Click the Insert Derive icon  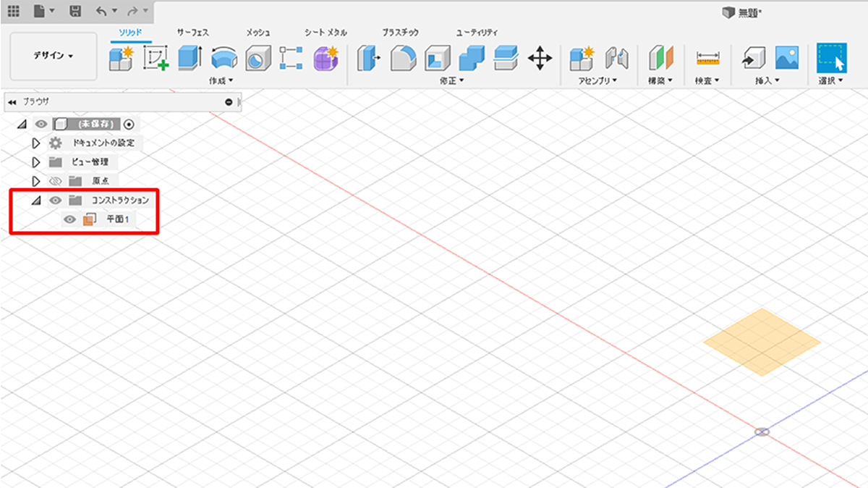[754, 58]
